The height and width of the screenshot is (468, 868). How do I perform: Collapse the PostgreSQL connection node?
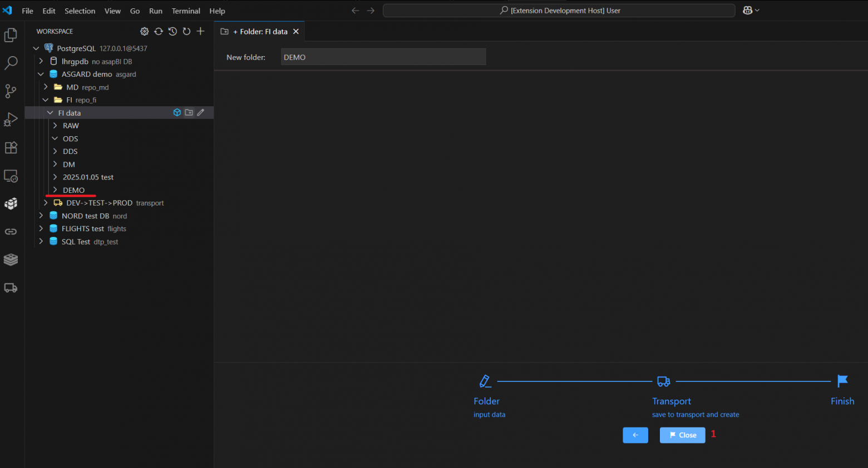pos(36,48)
